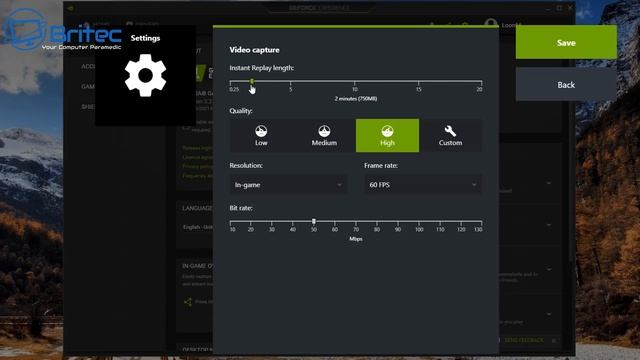Viewport: 640px width, 360px height.
Task: Set Instant Replay length to 10 mark
Action: tap(355, 82)
